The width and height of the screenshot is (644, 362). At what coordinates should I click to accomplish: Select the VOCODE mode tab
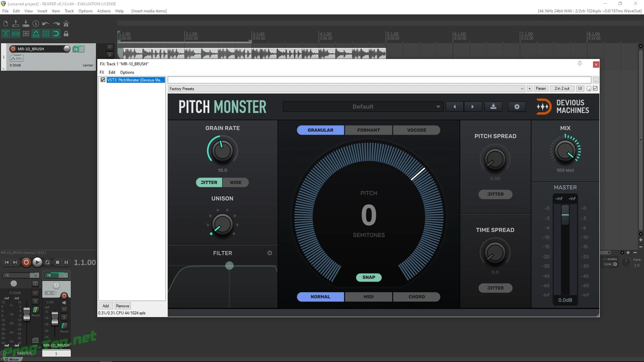(x=416, y=130)
